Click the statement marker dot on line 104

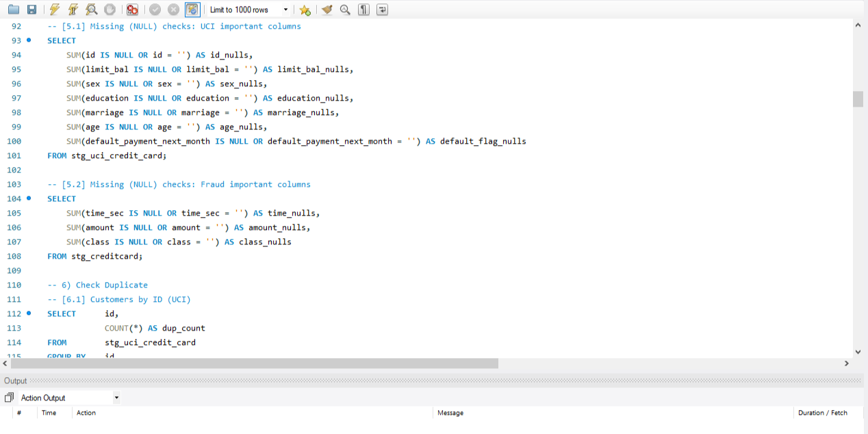29,199
